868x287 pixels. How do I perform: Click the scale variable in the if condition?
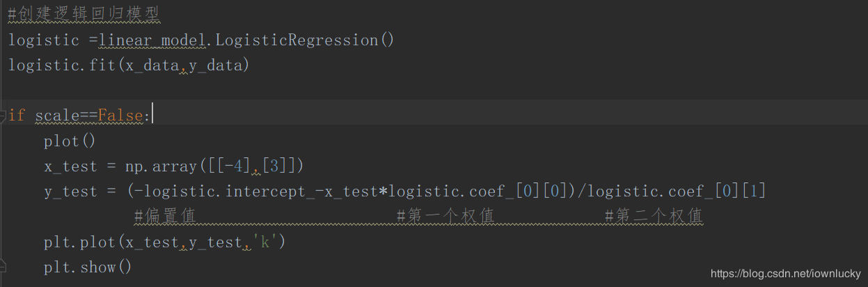[57, 115]
